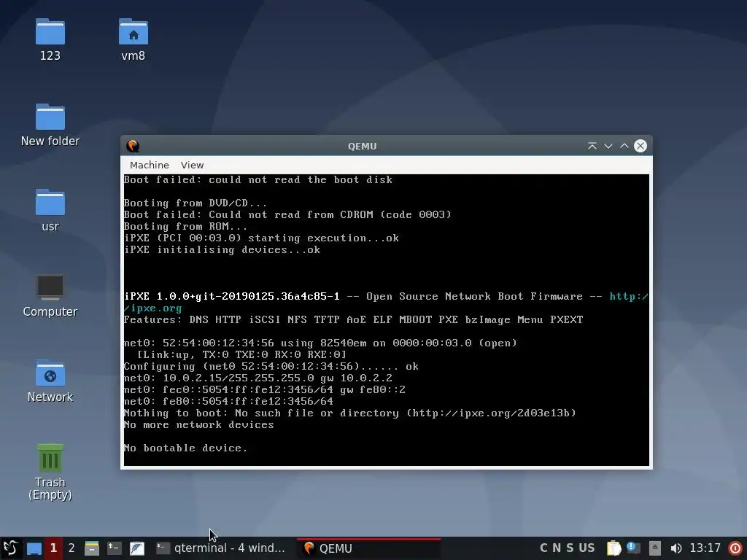Open the removable media eject tray icon
Screen dimensions: 747x560
tap(655, 548)
